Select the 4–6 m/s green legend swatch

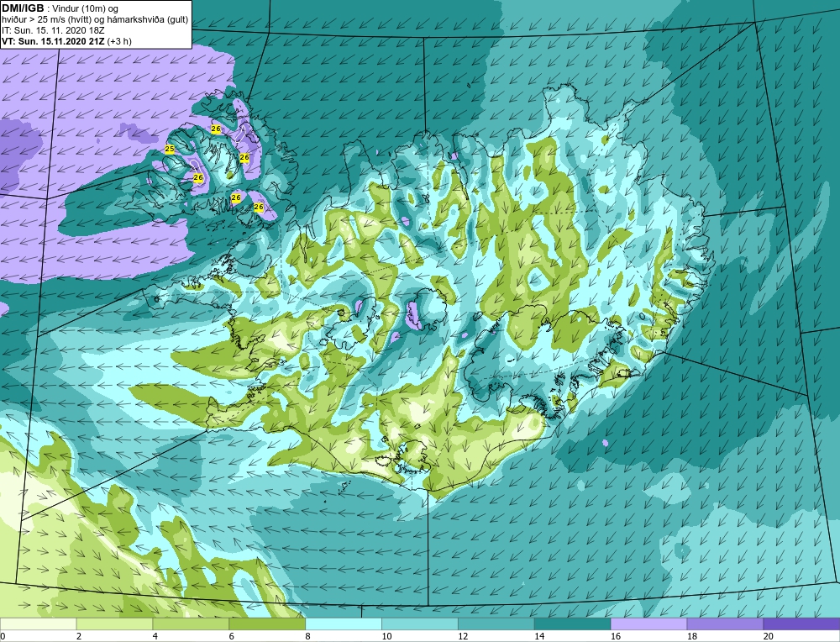pos(191,624)
